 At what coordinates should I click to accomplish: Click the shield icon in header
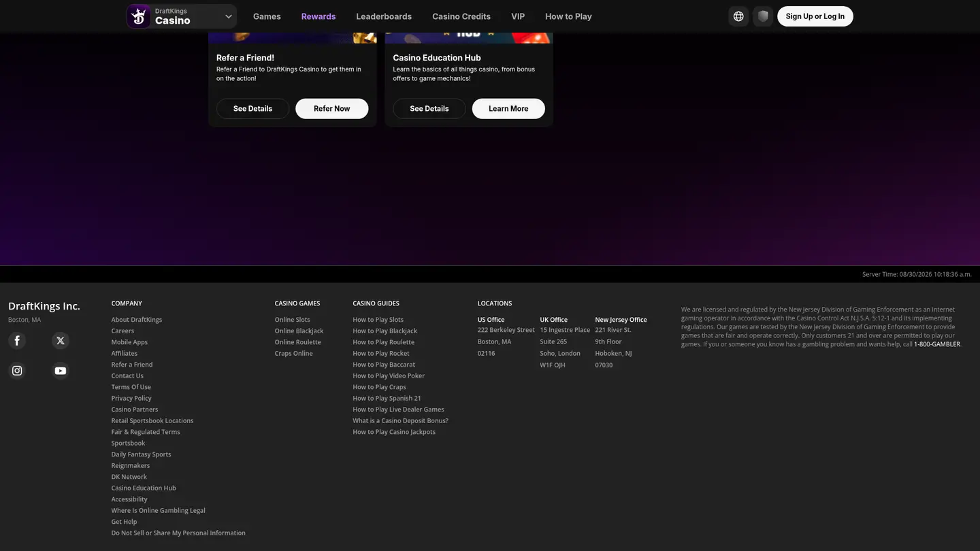(x=763, y=16)
